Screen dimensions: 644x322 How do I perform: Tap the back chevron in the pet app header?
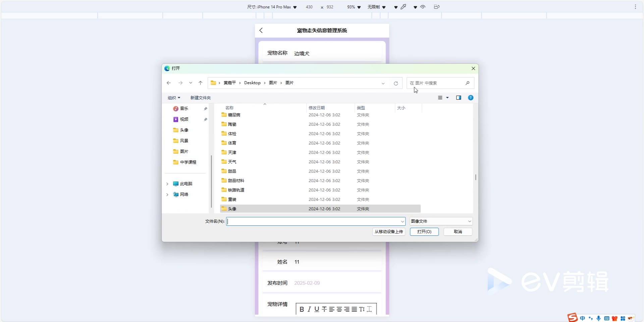pos(261,30)
